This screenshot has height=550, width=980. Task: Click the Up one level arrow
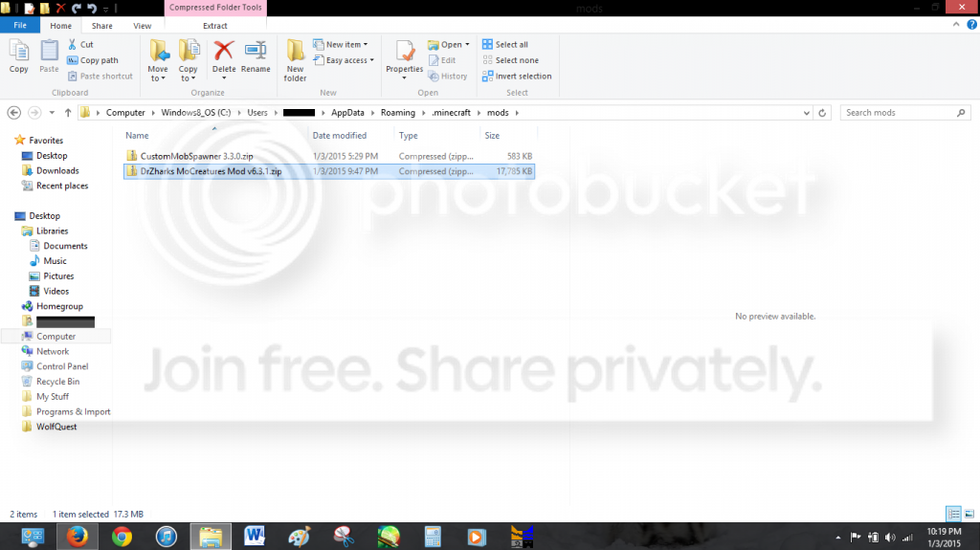[x=68, y=113]
